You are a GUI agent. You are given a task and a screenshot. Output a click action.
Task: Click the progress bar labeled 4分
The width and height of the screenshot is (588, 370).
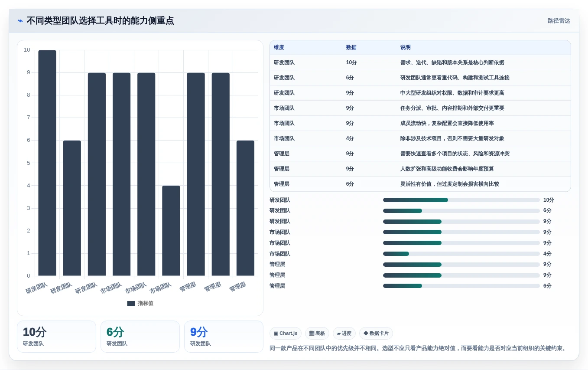pos(461,254)
